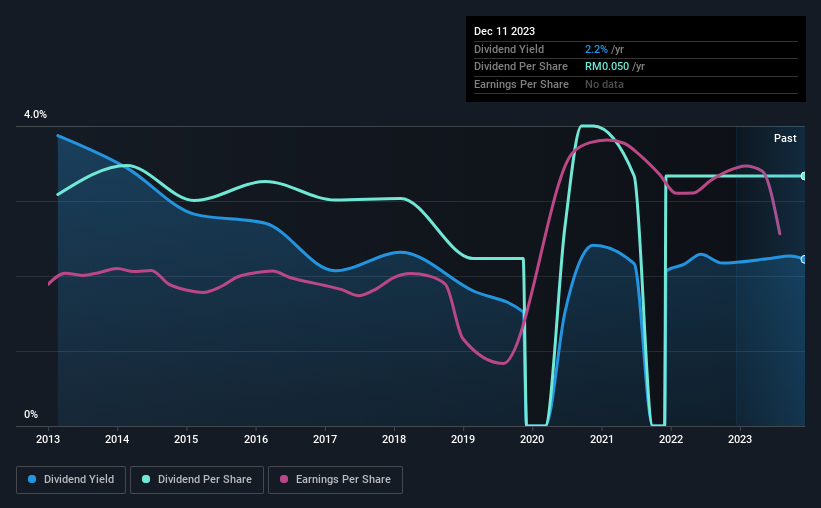This screenshot has height=508, width=821.
Task: Click the Dec 11 2023 tooltip date
Action: [504, 31]
